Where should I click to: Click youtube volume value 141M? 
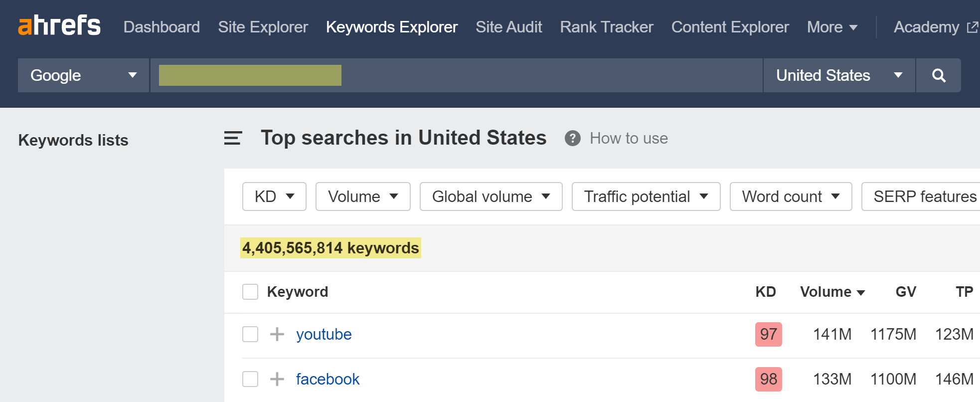(x=832, y=334)
